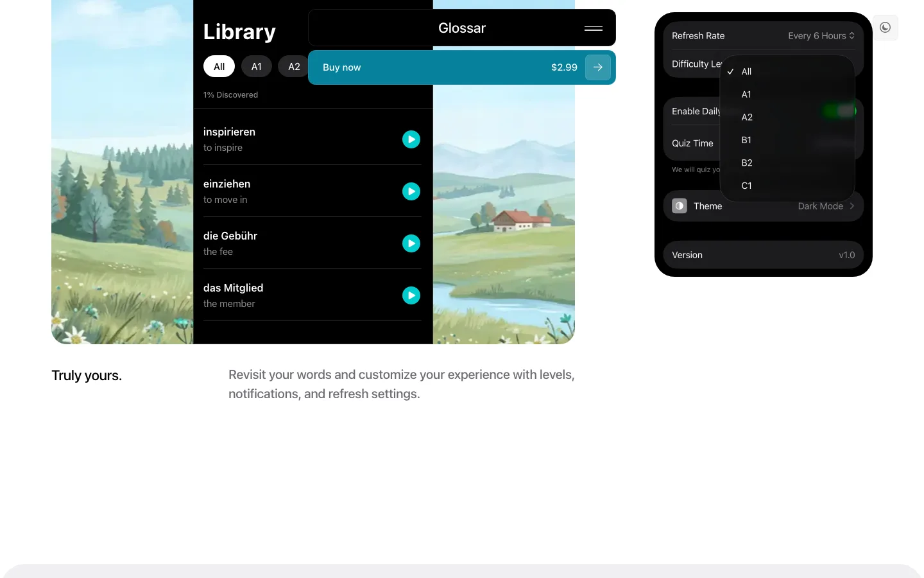Click the Library heading
The width and height of the screenshot is (924, 578).
pos(239,31)
